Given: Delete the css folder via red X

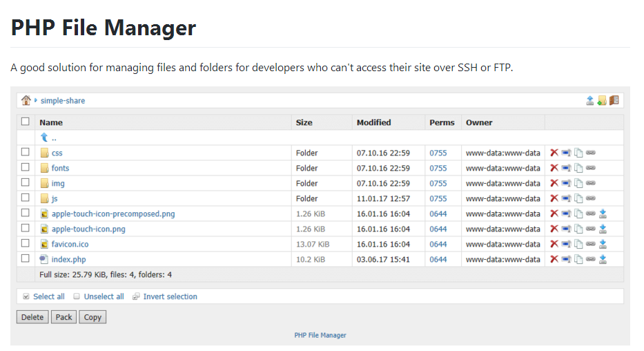Looking at the screenshot, I should tap(554, 153).
